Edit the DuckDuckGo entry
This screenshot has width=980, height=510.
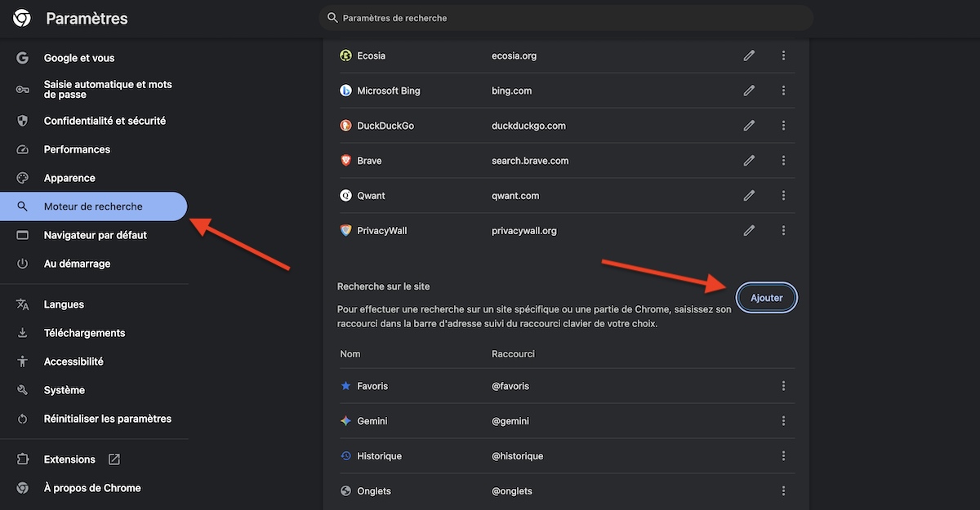tap(749, 126)
